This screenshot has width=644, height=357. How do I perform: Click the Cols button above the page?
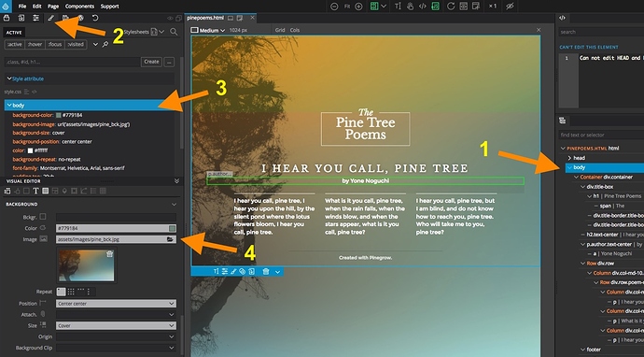click(x=295, y=30)
